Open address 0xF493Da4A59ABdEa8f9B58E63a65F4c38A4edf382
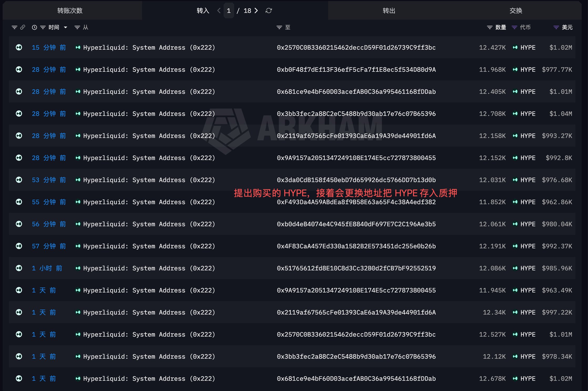 pyautogui.click(x=356, y=202)
